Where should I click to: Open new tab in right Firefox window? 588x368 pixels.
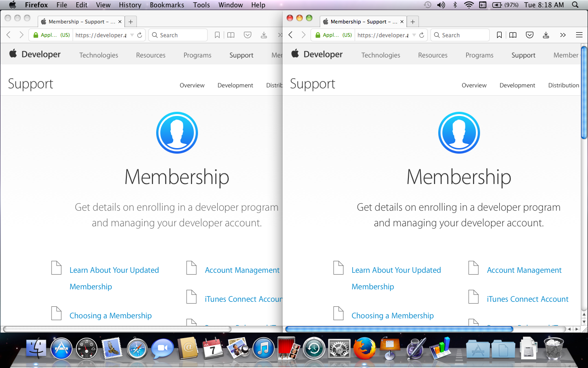pyautogui.click(x=413, y=22)
